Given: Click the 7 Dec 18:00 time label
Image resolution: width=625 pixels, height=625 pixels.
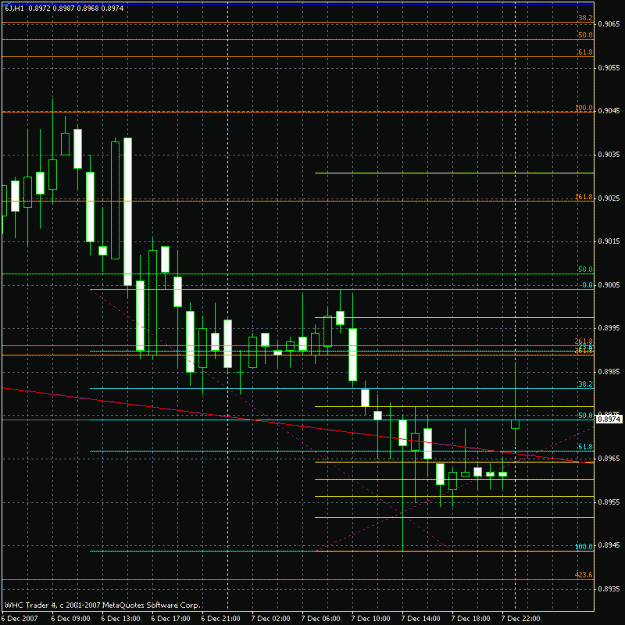Looking at the screenshot, I should [471, 618].
